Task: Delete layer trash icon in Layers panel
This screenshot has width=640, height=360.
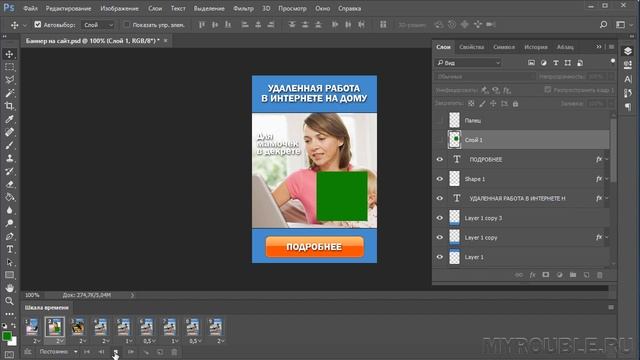Action: tap(600, 275)
